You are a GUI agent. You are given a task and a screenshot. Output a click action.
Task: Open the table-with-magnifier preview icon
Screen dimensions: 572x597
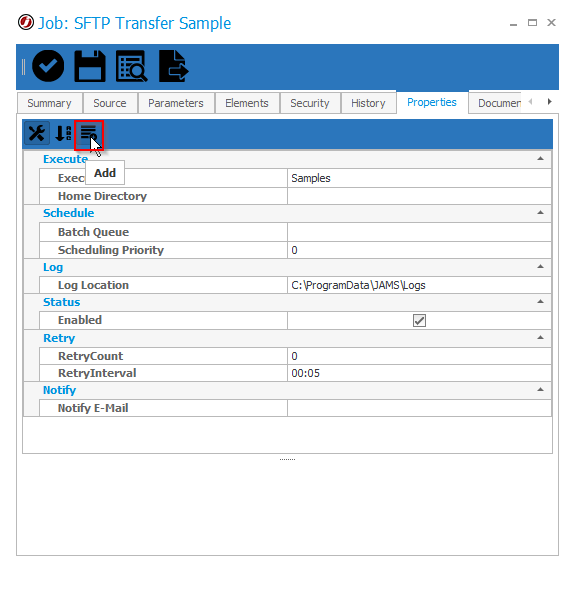click(131, 66)
